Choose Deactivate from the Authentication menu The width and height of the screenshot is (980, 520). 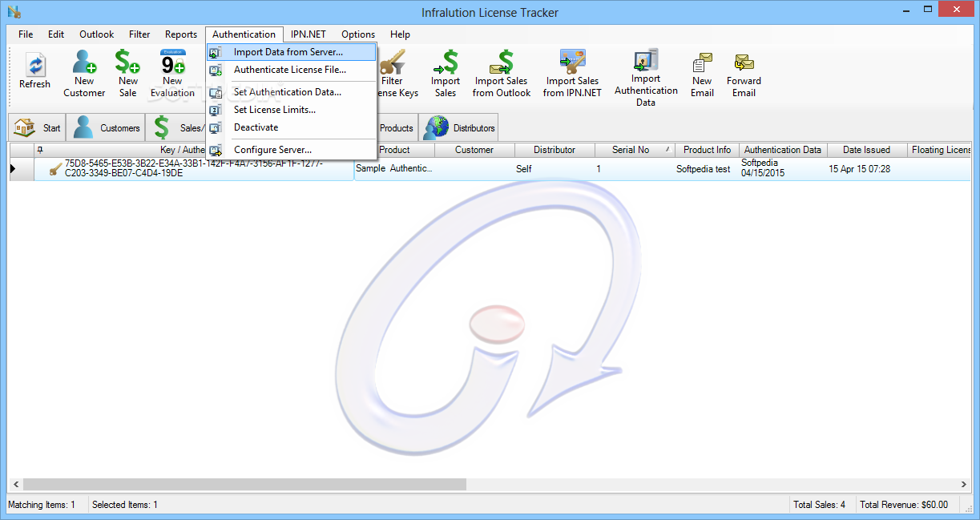click(x=292, y=127)
